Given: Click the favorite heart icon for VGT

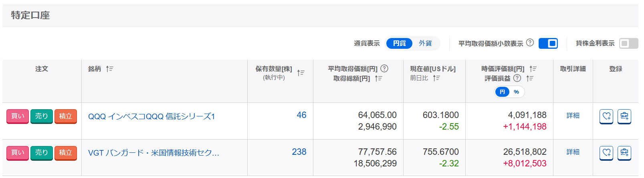Looking at the screenshot, I should [x=606, y=153].
